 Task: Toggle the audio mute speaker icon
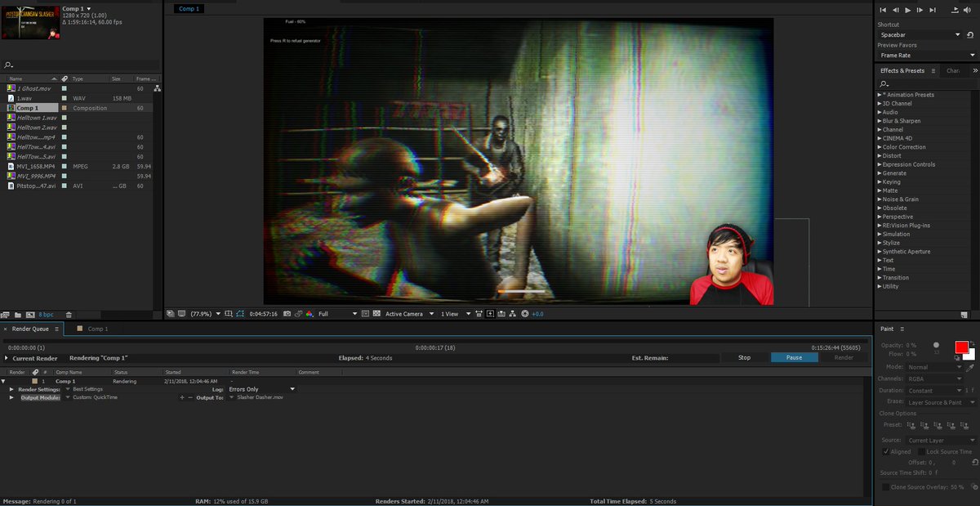[x=968, y=10]
